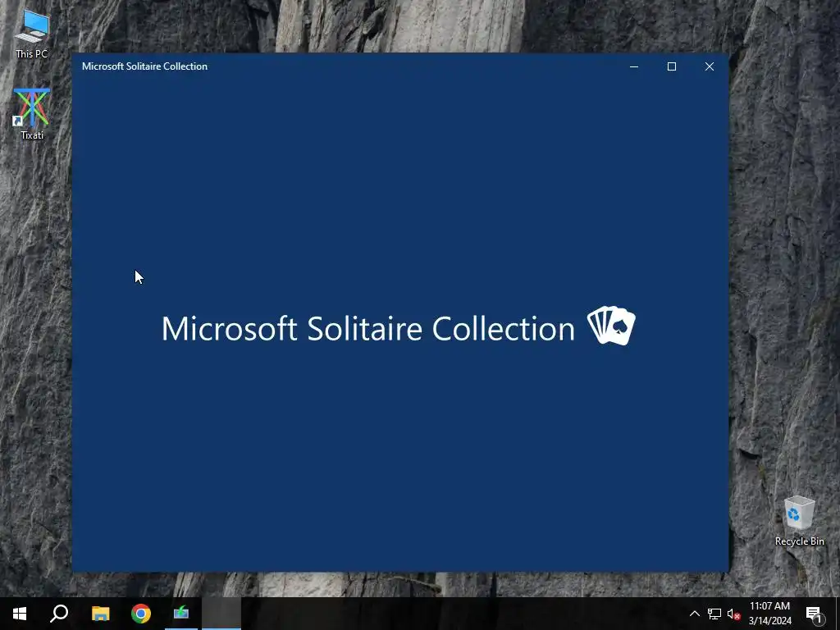The width and height of the screenshot is (840, 630).
Task: Select the Recycle Bin desktop icon
Action: [799, 521]
